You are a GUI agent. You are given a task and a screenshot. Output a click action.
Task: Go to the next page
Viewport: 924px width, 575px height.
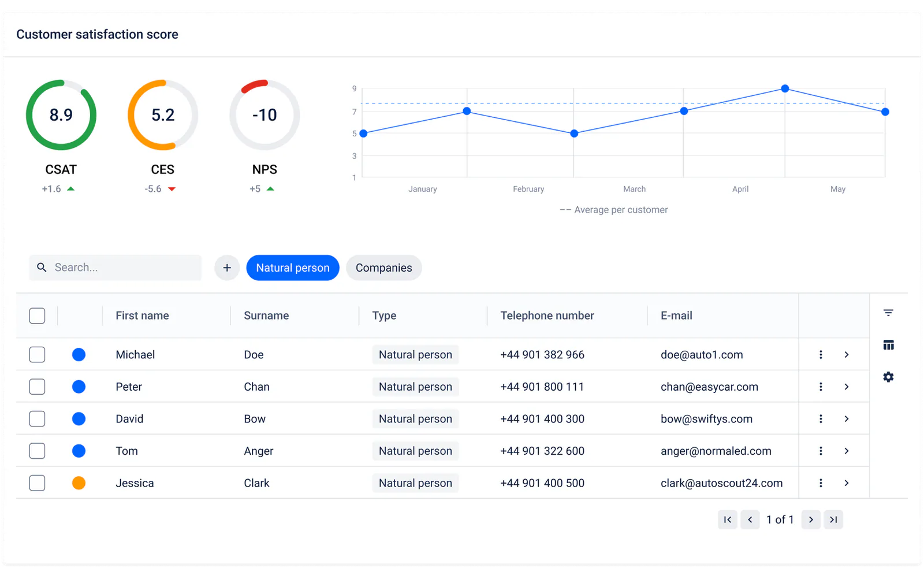pyautogui.click(x=811, y=520)
